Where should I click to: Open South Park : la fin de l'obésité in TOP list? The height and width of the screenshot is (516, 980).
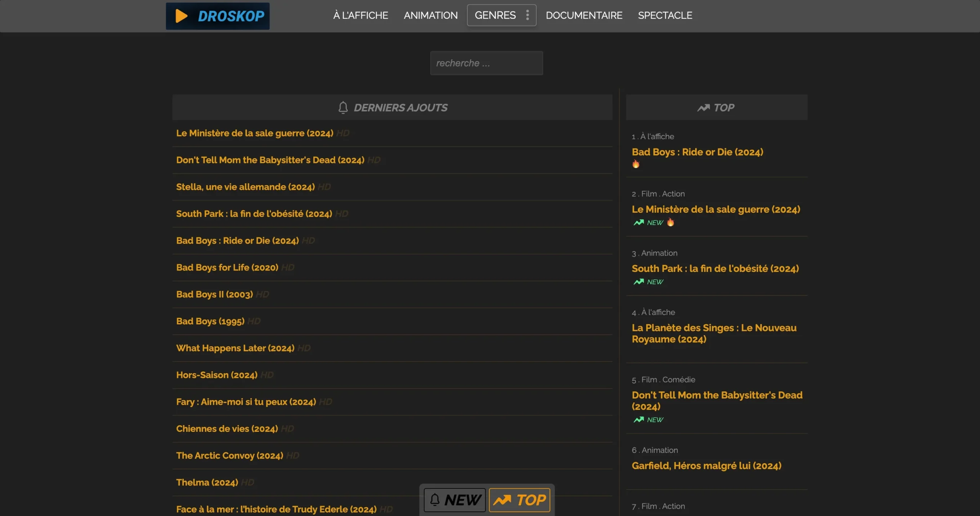tap(715, 269)
